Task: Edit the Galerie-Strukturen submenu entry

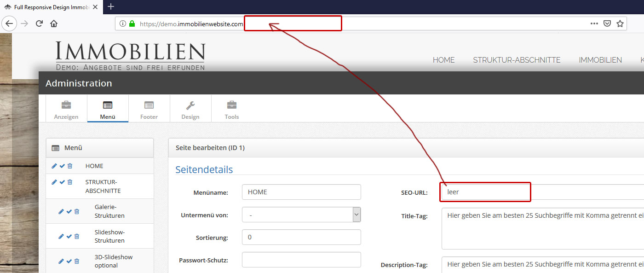Action: (x=61, y=211)
